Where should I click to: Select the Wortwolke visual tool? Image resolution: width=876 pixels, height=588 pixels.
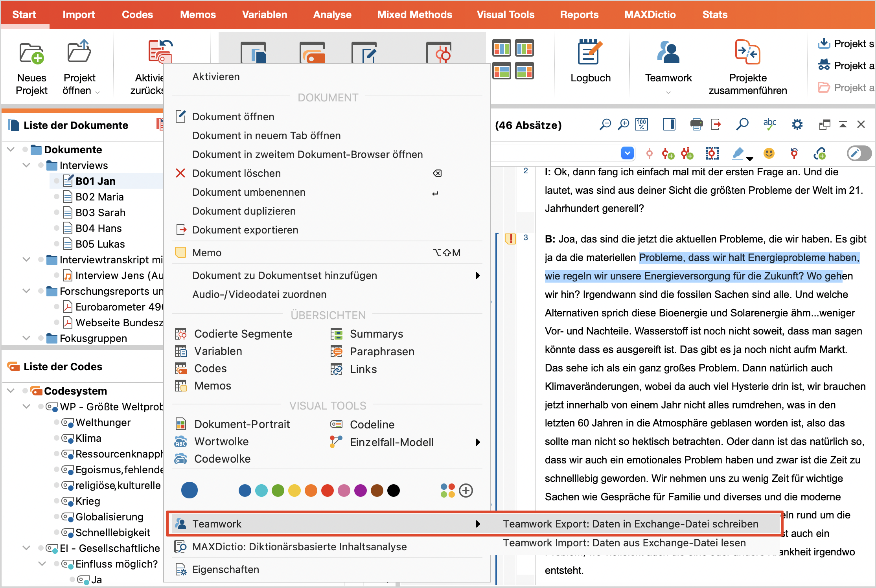click(x=221, y=441)
